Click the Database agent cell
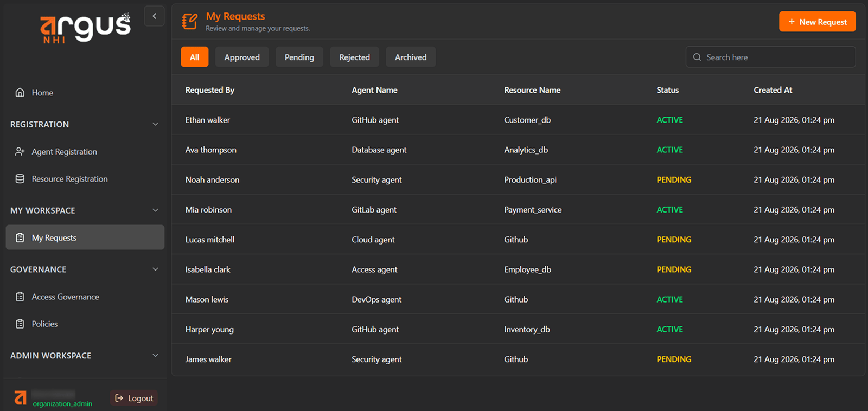The width and height of the screenshot is (868, 411). coord(379,150)
